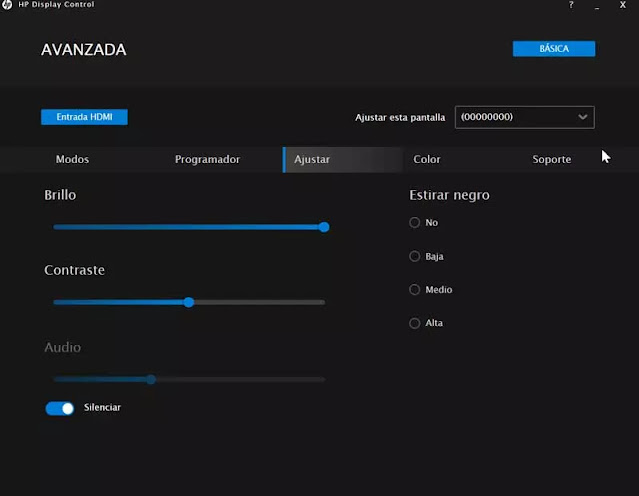The image size is (639, 496).
Task: Click the Brillo label
Action: [x=60, y=195]
